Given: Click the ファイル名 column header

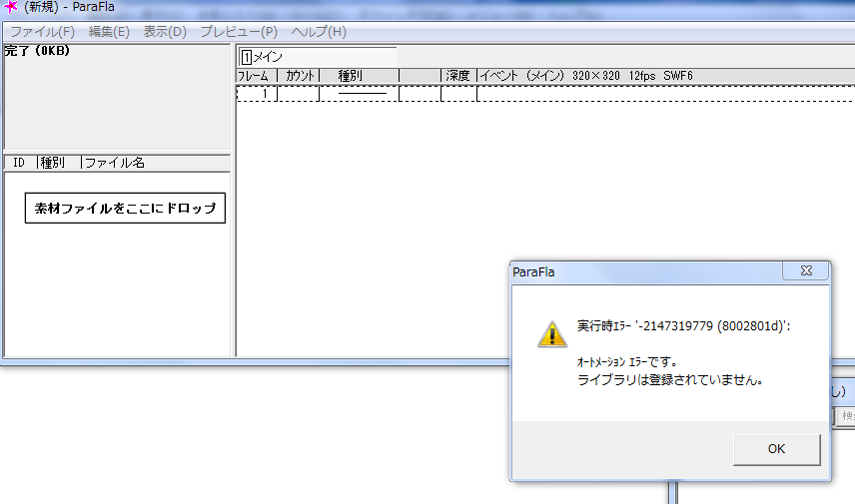Looking at the screenshot, I should coord(156,163).
